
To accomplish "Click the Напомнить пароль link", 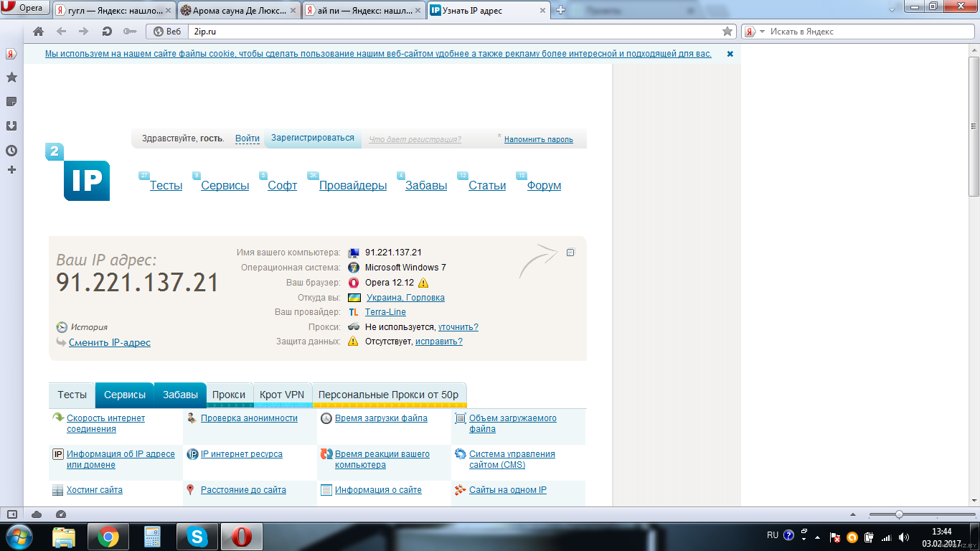I will 539,139.
